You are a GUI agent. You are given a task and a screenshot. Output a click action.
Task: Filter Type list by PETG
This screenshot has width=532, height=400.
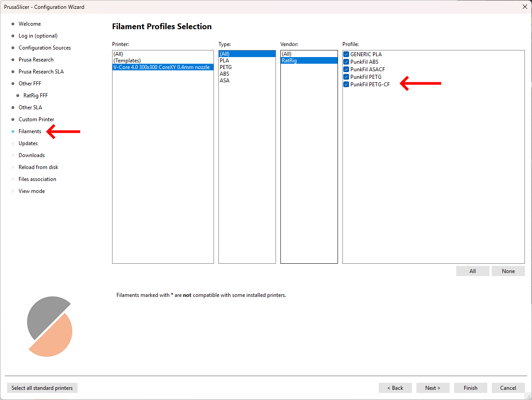[x=247, y=67]
